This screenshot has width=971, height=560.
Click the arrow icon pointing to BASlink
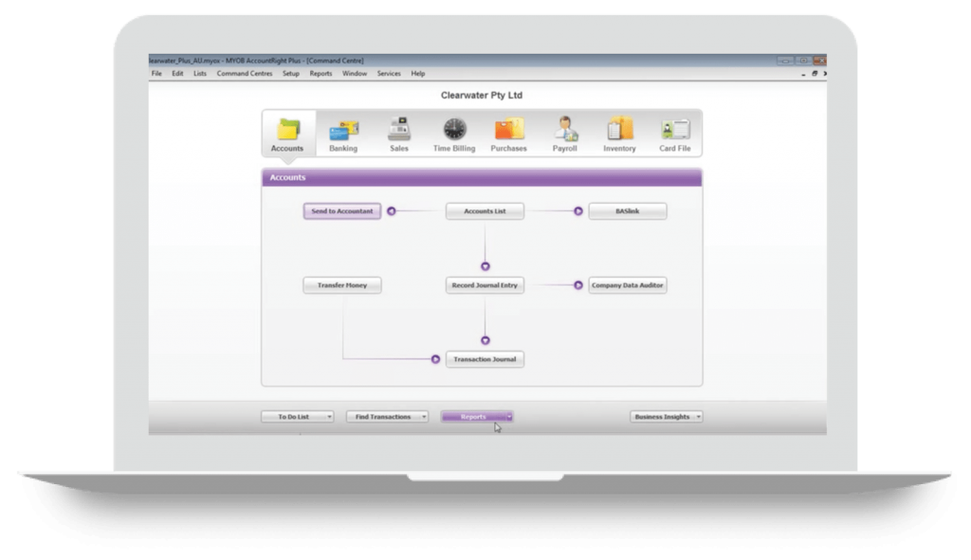point(577,211)
